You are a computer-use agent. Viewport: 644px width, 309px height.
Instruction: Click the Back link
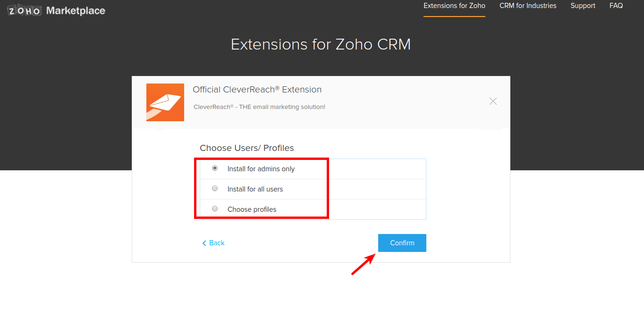point(217,243)
